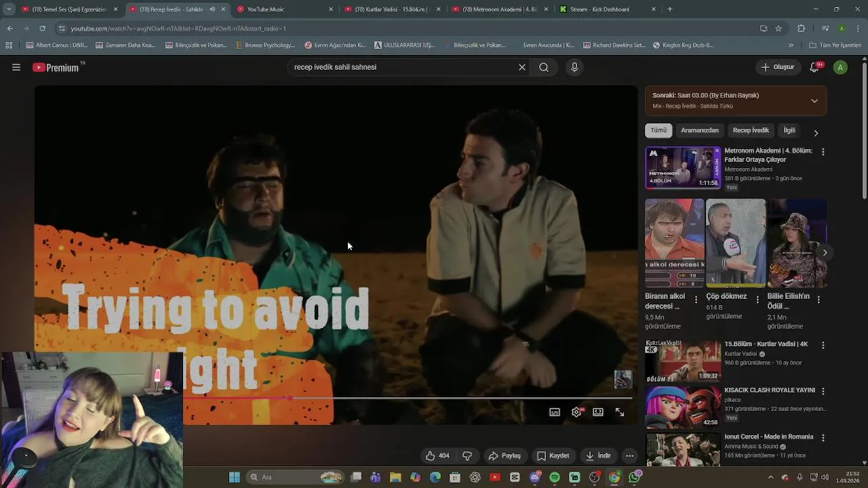Open Chrome tab search dropdown
The height and width of the screenshot is (488, 868).
click(x=9, y=9)
